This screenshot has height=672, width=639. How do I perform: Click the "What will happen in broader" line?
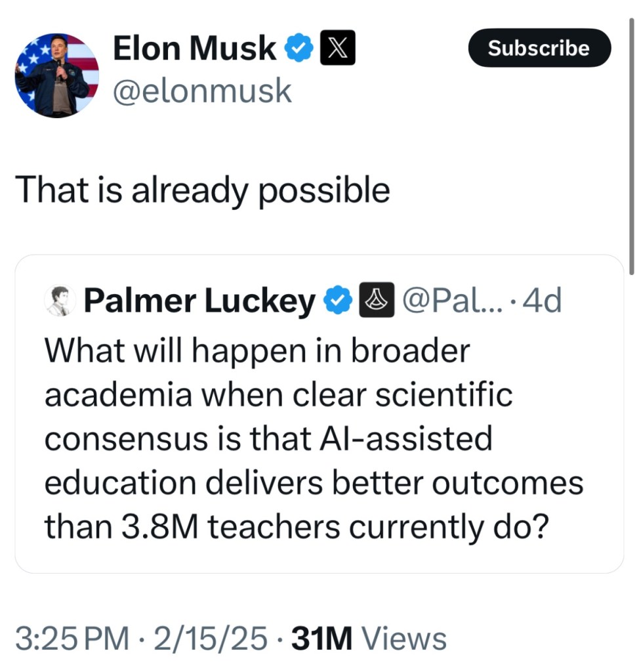(257, 351)
